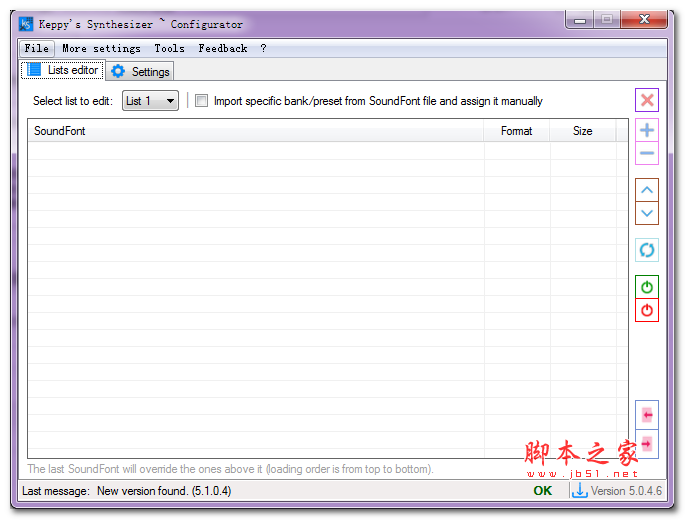The height and width of the screenshot is (520, 685).
Task: Click the Keppy's Synthesizer app icon in title bar
Action: (x=26, y=24)
